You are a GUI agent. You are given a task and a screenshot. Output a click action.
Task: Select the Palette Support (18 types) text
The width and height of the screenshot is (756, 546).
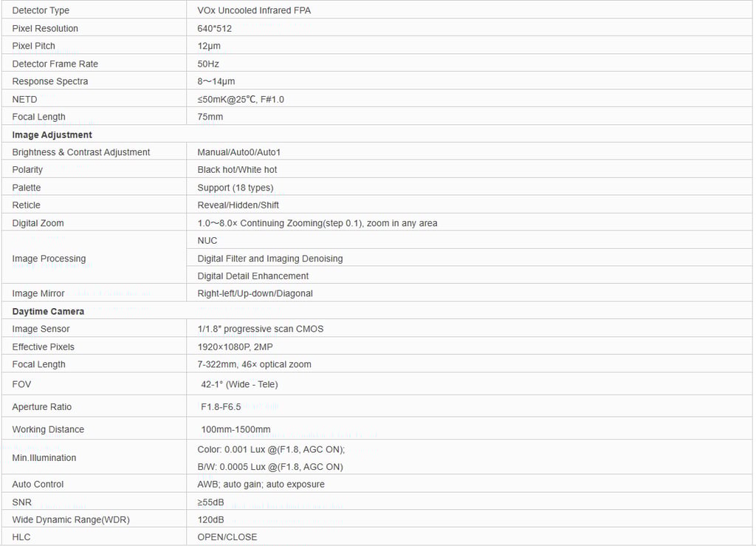pos(236,188)
